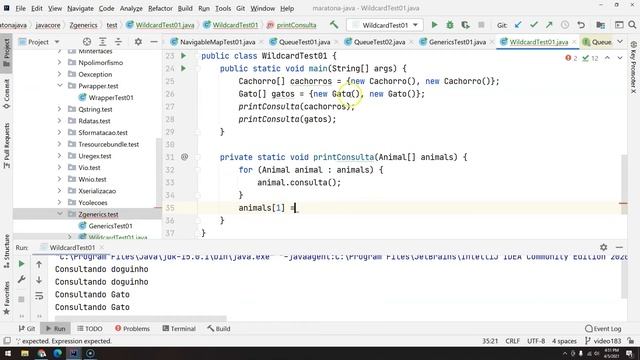Open the Problems tool window
The height and width of the screenshot is (360, 640).
coord(132,329)
